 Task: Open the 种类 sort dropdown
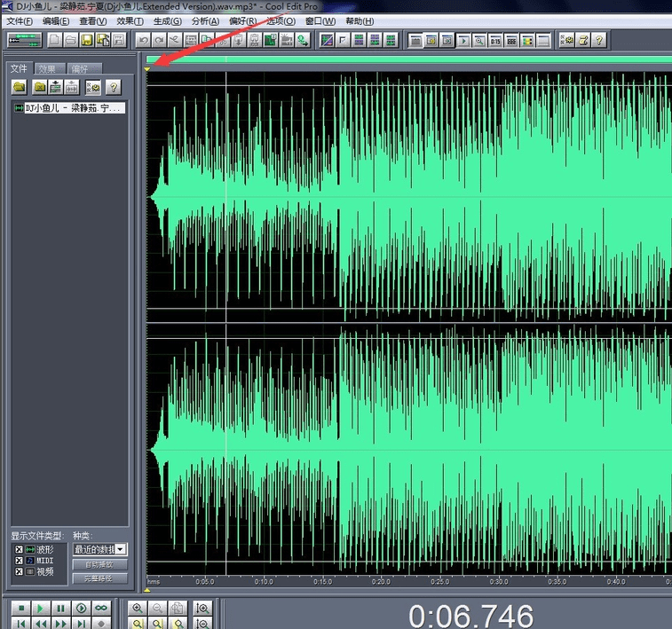pyautogui.click(x=122, y=550)
